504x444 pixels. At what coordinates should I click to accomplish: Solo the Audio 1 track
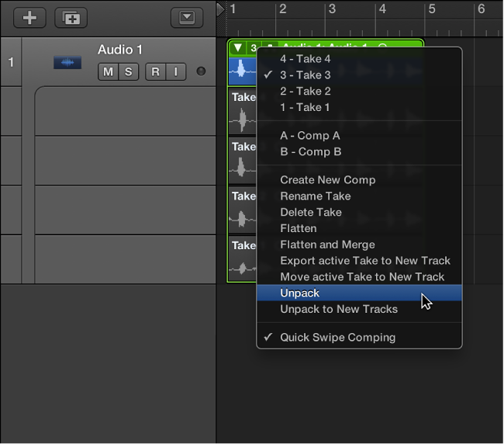(x=128, y=72)
